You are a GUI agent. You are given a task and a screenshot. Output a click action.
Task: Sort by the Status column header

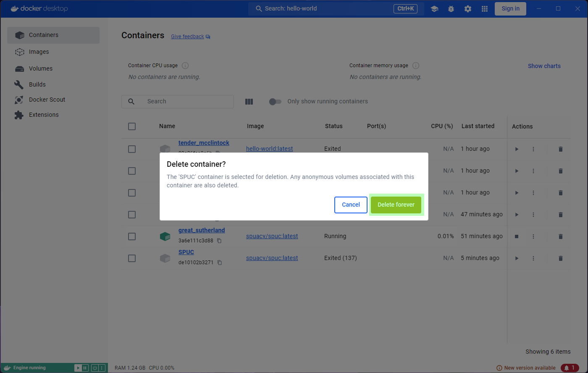[333, 126]
